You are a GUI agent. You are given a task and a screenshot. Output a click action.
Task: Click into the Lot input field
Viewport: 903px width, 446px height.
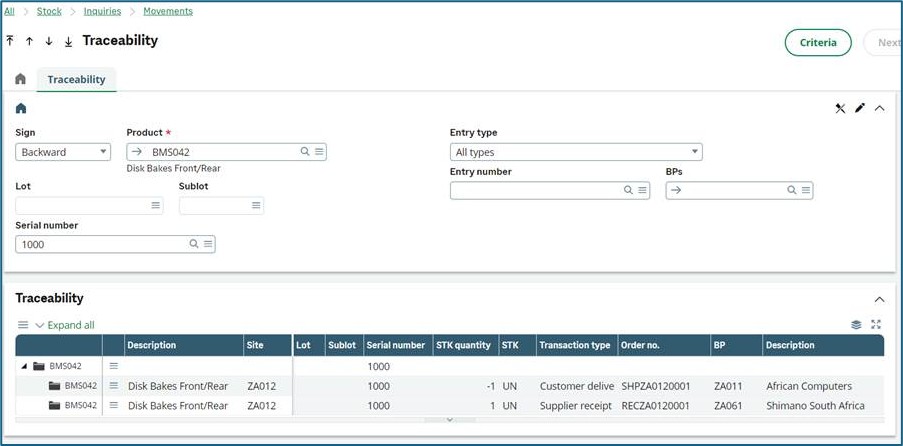[x=80, y=205]
